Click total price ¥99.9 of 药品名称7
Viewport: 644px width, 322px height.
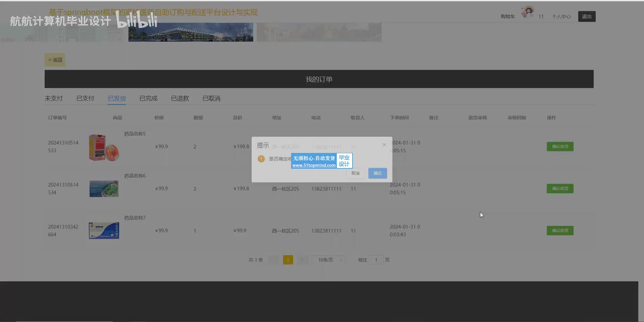pyautogui.click(x=240, y=230)
